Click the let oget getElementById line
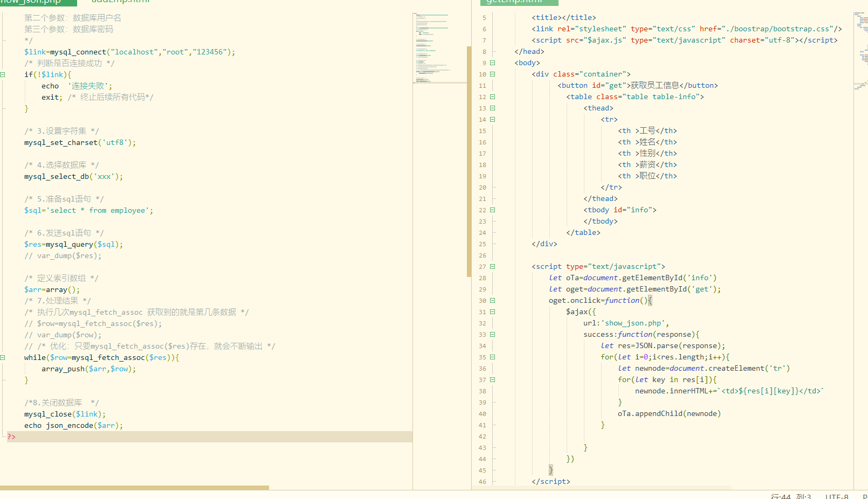Image resolution: width=868 pixels, height=499 pixels. point(635,289)
